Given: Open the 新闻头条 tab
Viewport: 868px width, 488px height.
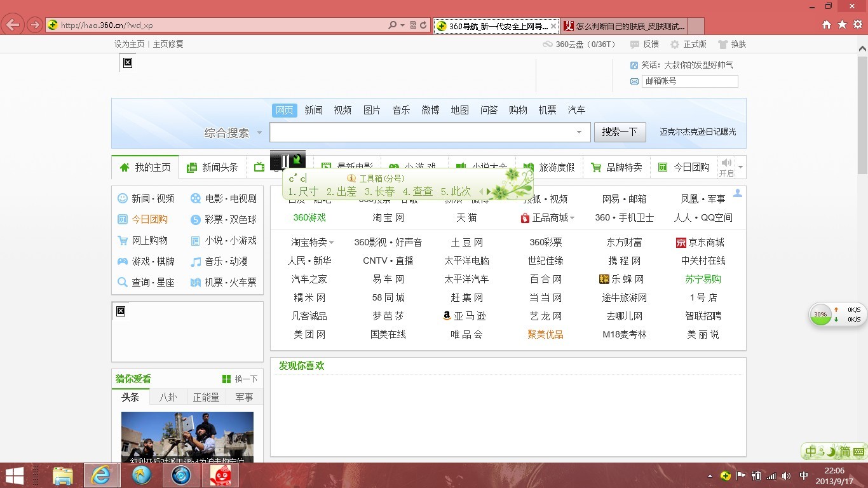Looking at the screenshot, I should pos(212,167).
